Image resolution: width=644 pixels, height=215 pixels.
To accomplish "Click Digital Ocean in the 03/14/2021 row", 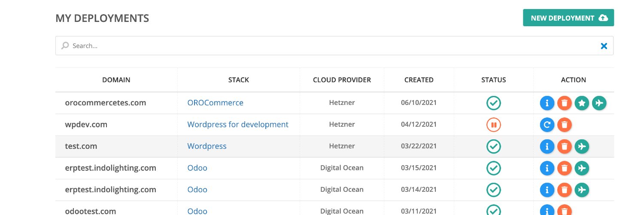I will (342, 190).
